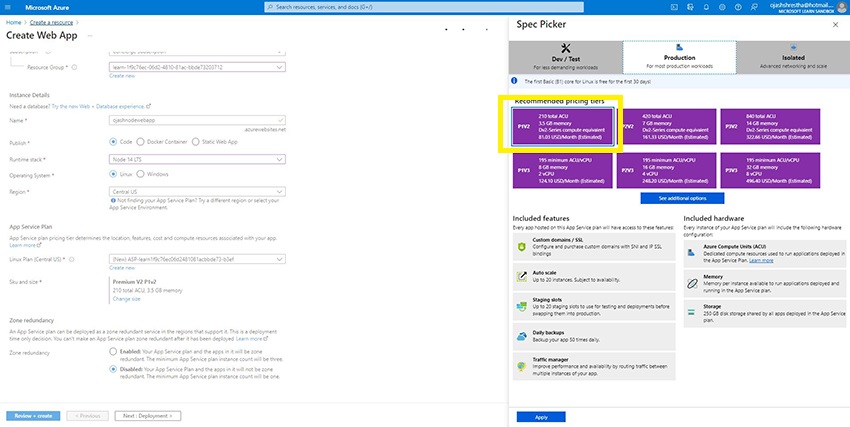Open Cloud Shell from top bar
850x427 pixels.
pyautogui.click(x=674, y=8)
